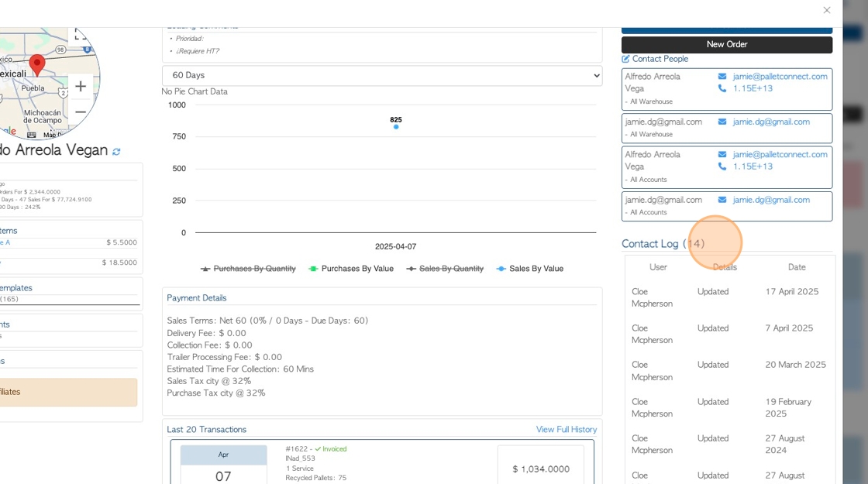Image resolution: width=868 pixels, height=484 pixels.
Task: Select contact log entry dated 7 April 2025
Action: 728,334
